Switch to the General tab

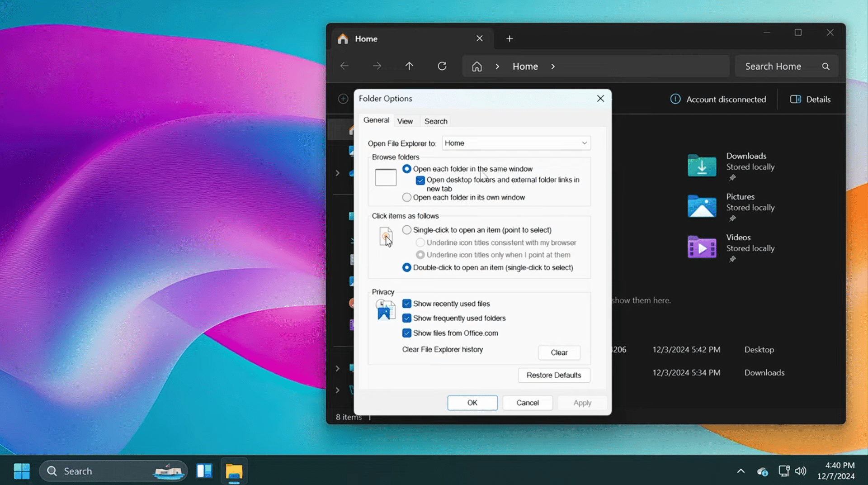(x=376, y=120)
